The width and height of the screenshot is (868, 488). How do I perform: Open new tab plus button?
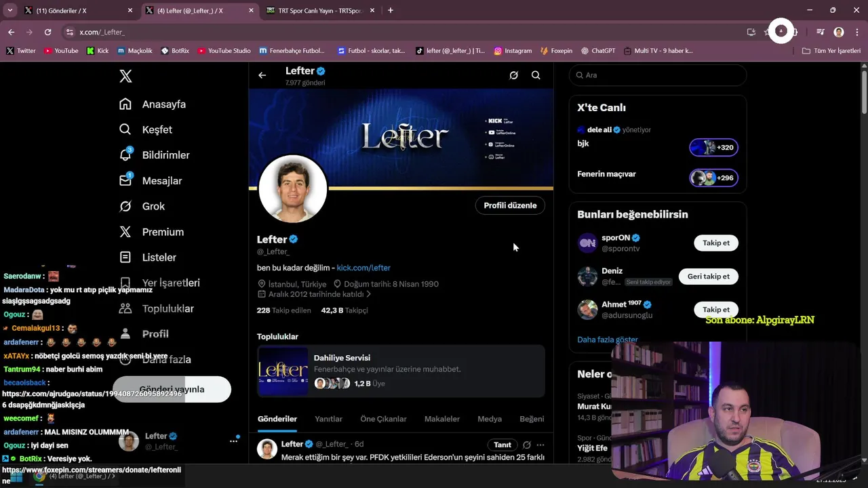pos(390,10)
